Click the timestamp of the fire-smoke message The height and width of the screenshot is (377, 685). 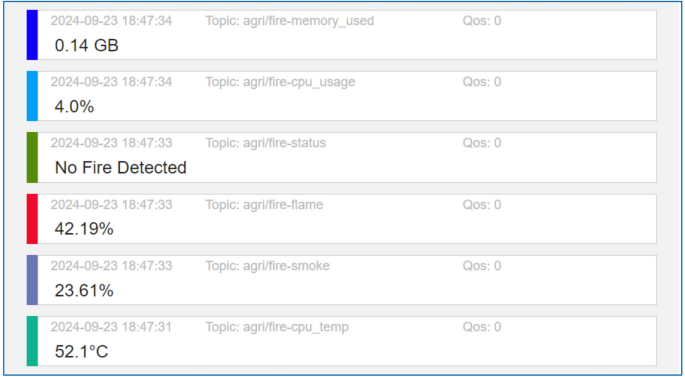pyautogui.click(x=111, y=266)
